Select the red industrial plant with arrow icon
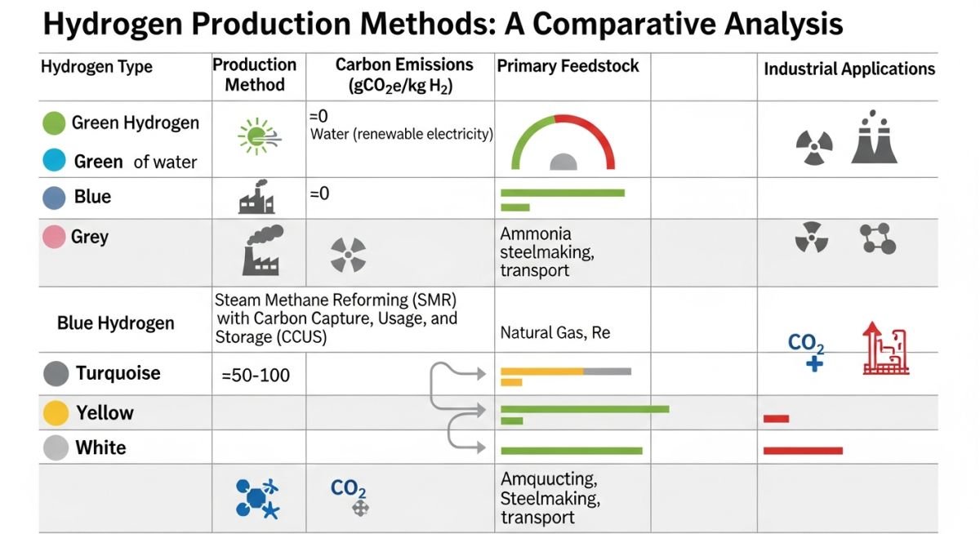Image resolution: width=980 pixels, height=534 pixels. (x=886, y=348)
